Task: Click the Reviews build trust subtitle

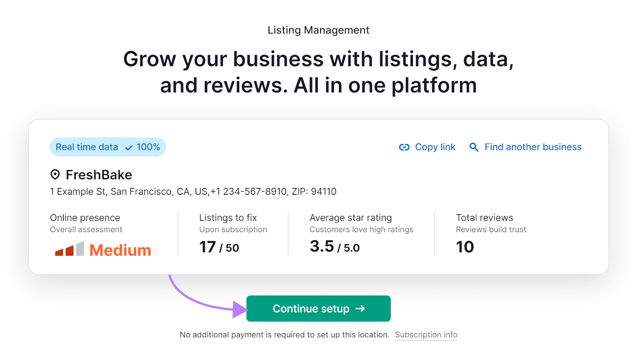Action: (491, 230)
